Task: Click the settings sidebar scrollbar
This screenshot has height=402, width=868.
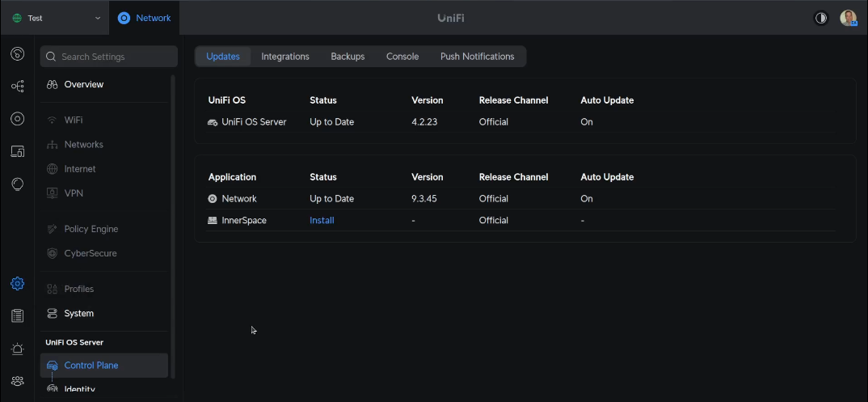Action: pyautogui.click(x=173, y=227)
